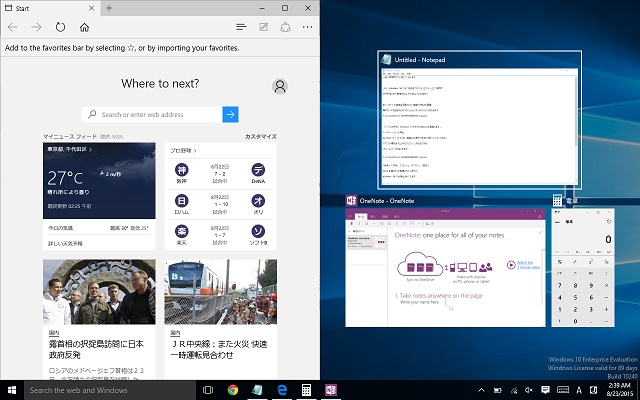Switch to Notepad taskbar icon
The width and height of the screenshot is (640, 400).
tap(257, 390)
